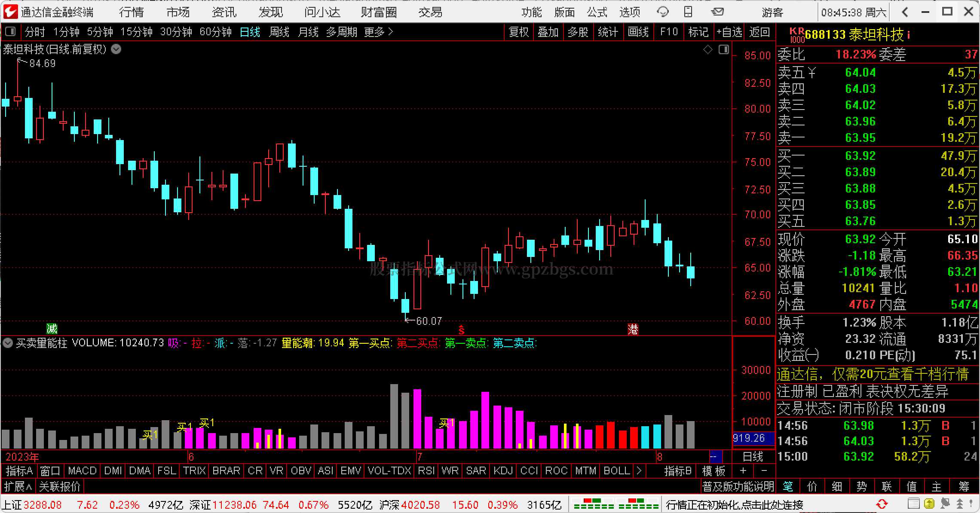Select the 筹 tab in bottom right

point(964,486)
